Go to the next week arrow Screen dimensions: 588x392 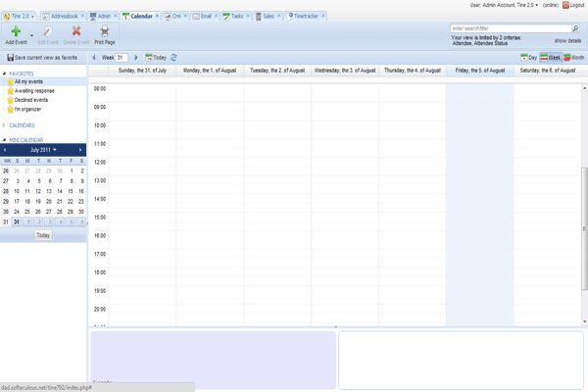click(x=136, y=58)
